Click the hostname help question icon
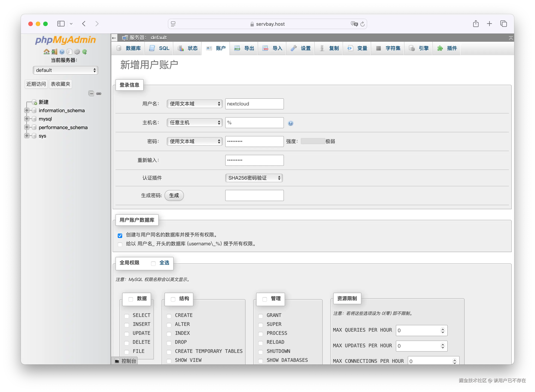 [x=290, y=123]
